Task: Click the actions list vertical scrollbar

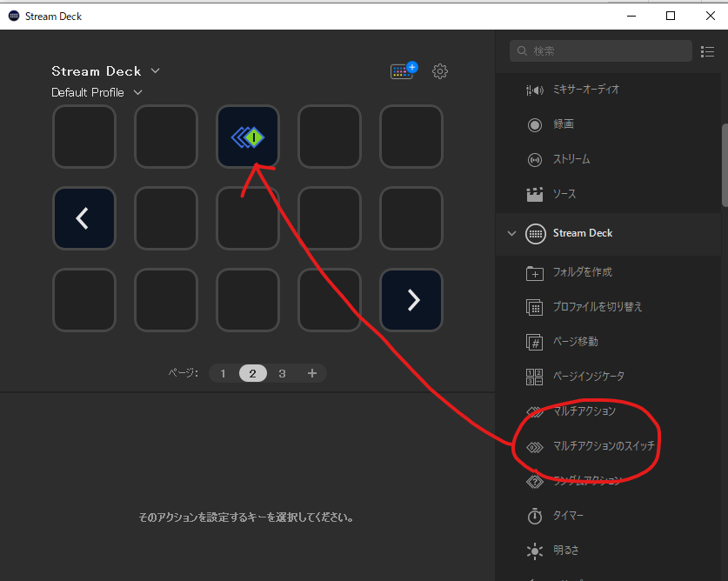Action: (x=725, y=165)
